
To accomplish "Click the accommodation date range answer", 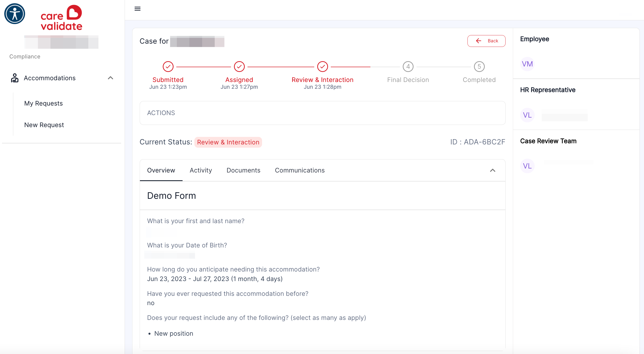I will 215,279.
